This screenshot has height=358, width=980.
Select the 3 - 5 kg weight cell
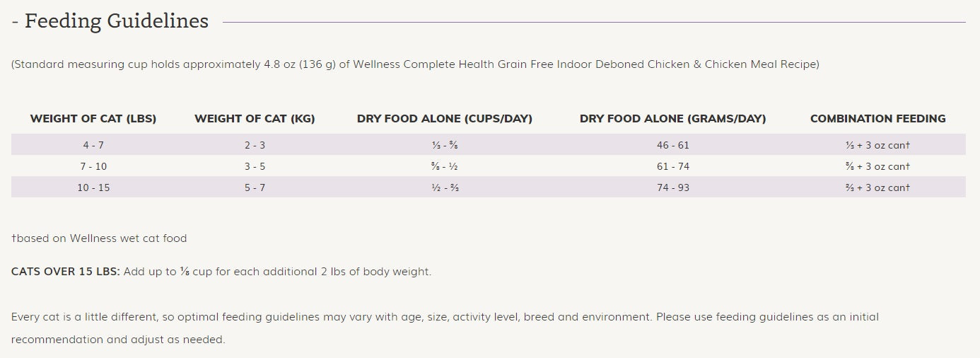coord(255,167)
